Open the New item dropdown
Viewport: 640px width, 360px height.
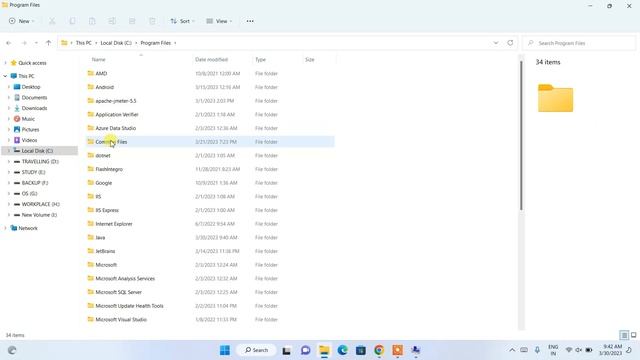coord(21,21)
